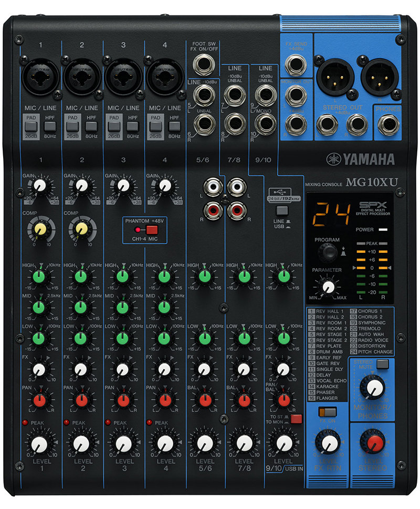Click channel 2 red PAN knob
420x509 pixels.
point(81,400)
